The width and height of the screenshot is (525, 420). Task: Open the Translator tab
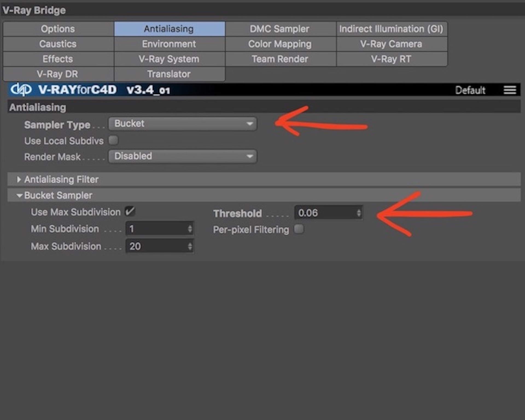coord(170,74)
